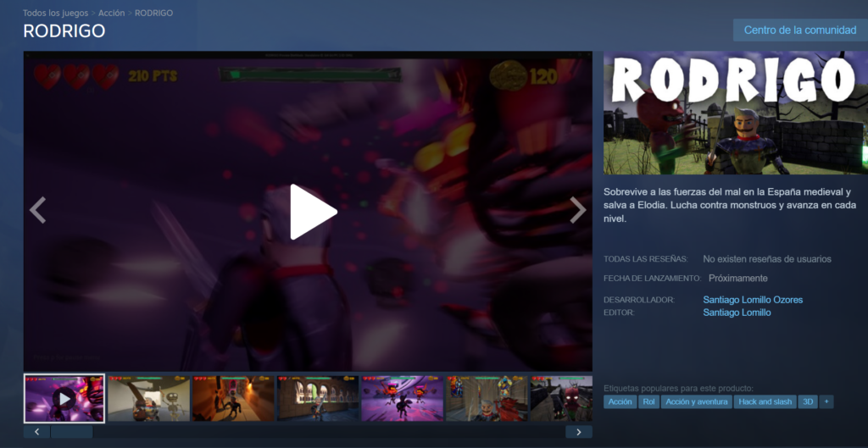Select the Rol tag
Screen dimensions: 868x448
648,402
